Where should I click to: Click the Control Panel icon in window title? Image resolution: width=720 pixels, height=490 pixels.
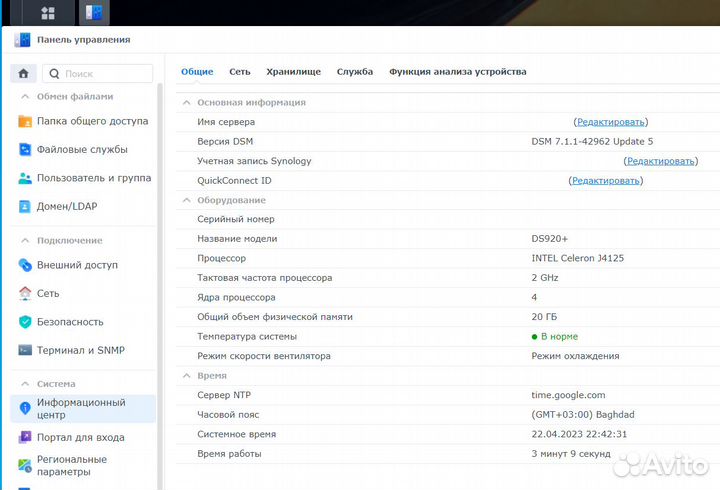[x=22, y=40]
